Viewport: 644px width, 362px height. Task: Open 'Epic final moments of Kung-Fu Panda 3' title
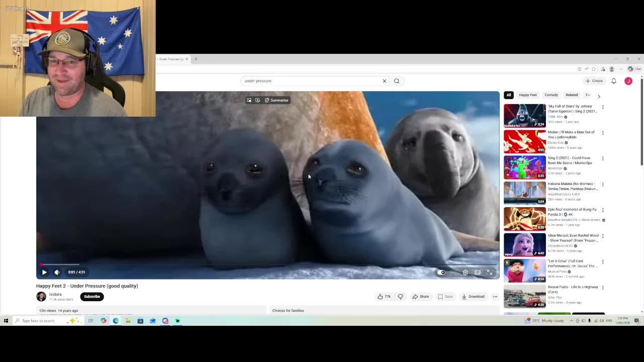[x=572, y=212]
